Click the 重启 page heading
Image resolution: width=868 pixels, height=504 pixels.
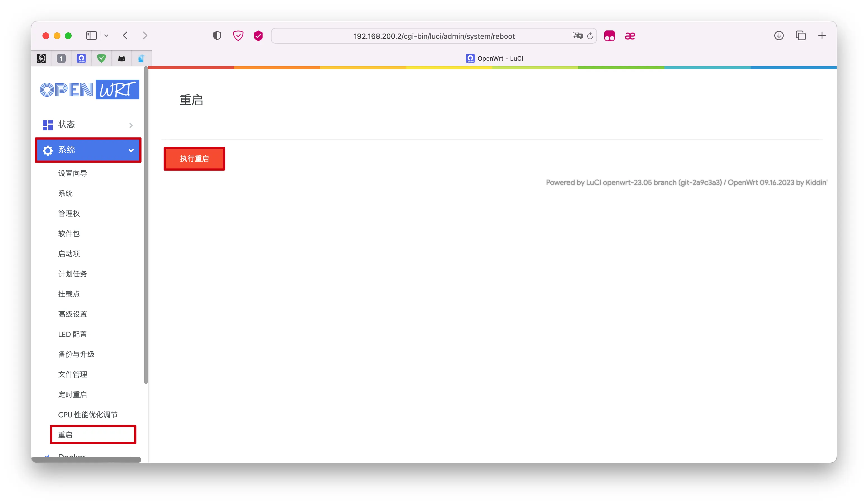pos(191,100)
